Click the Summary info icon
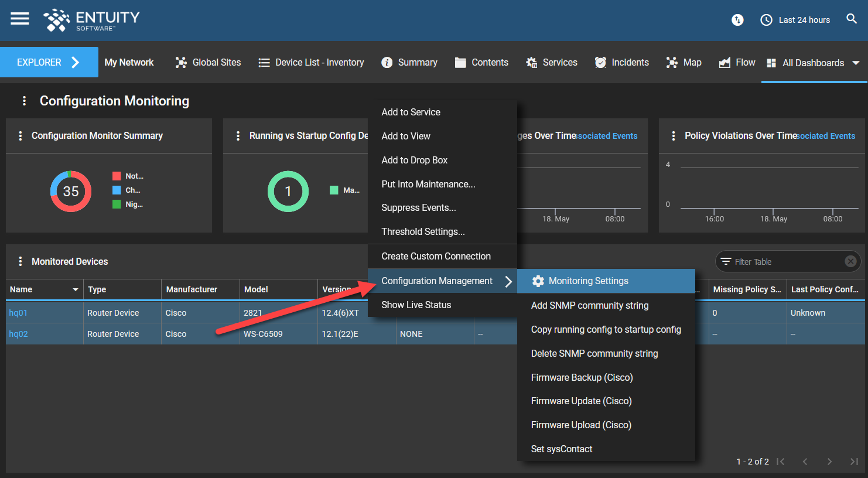This screenshot has height=478, width=868. click(387, 63)
